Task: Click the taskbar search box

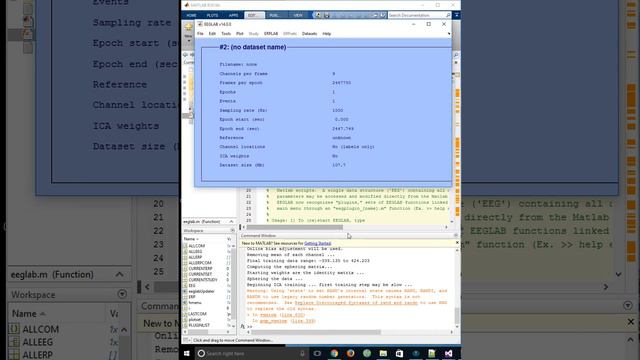Action: [251, 353]
